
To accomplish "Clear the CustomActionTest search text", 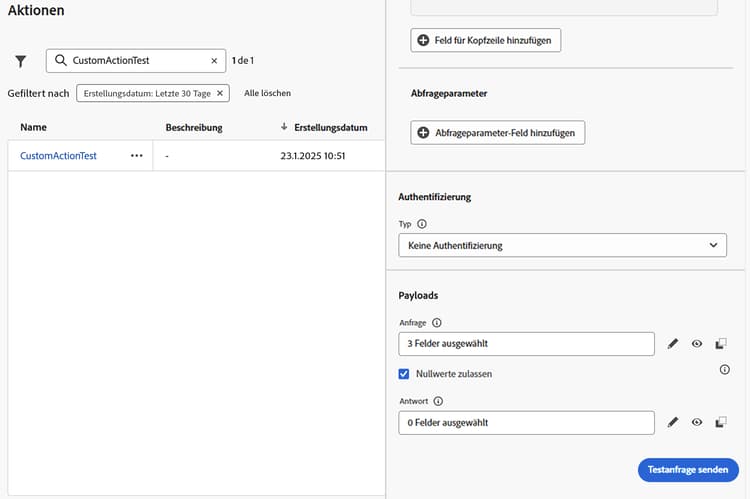I will [214, 61].
